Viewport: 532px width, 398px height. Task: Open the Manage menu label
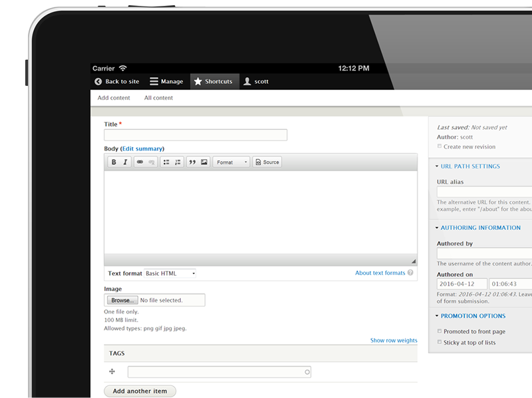tap(172, 81)
